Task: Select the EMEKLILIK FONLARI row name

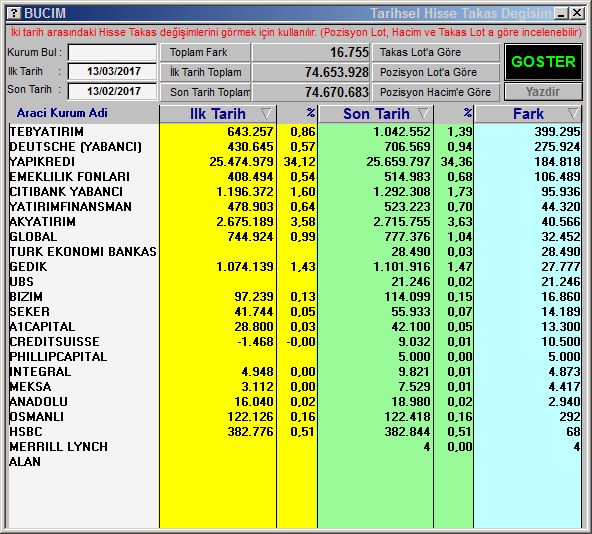Action: click(x=69, y=177)
